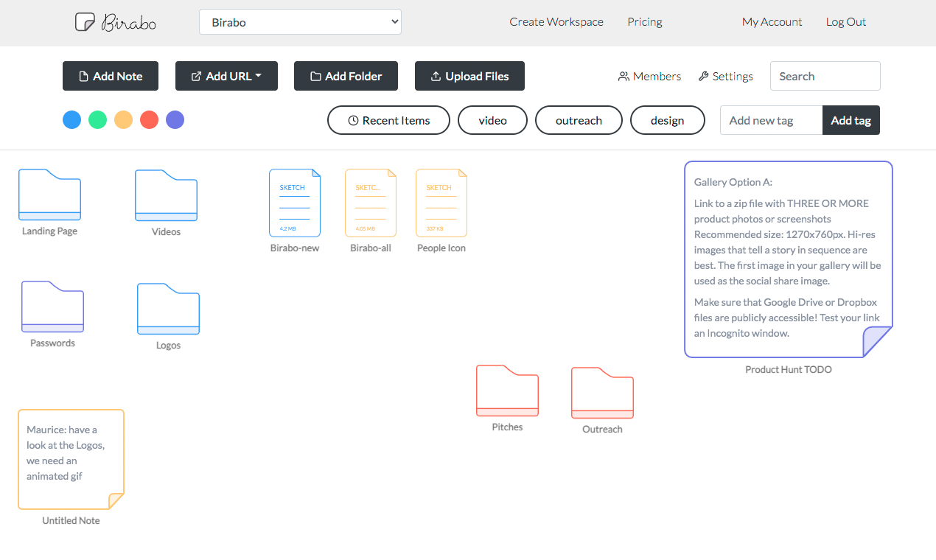Screen dimensions: 936x560
Task: Focus the Add new tag field
Action: [772, 120]
